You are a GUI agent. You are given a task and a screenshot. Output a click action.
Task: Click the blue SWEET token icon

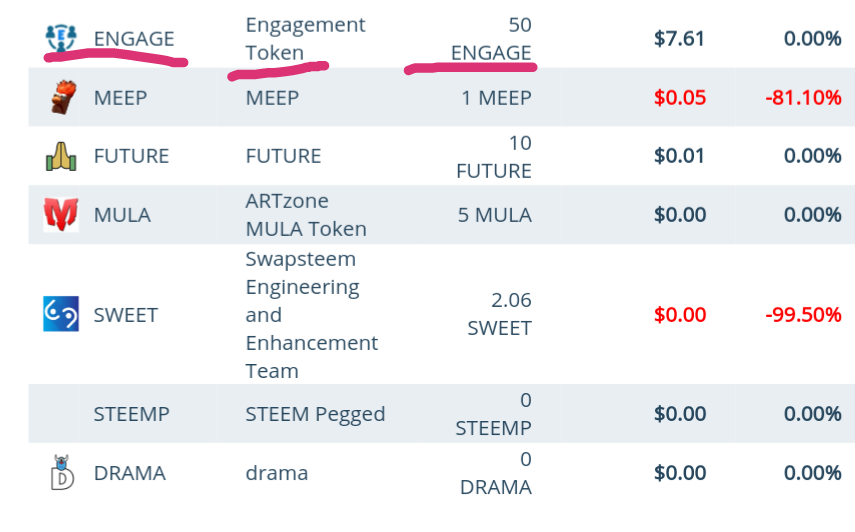point(61,314)
